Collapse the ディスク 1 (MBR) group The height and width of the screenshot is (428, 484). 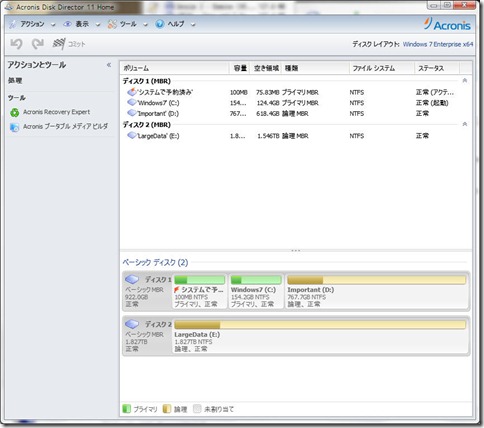465,80
